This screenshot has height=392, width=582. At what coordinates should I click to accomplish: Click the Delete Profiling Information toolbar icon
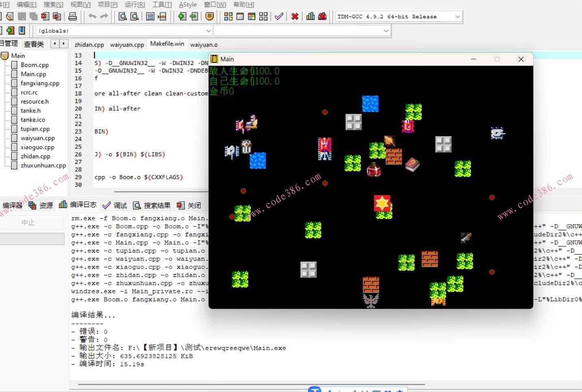tap(322, 16)
